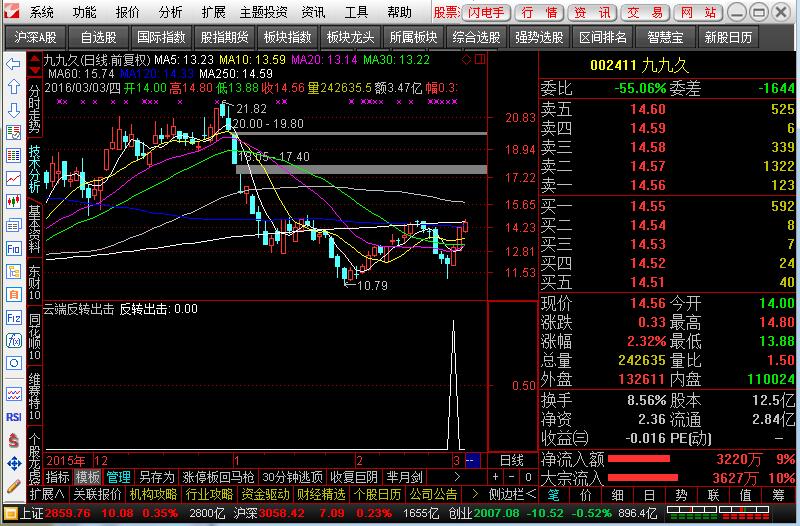Screen dimensions: 800x526
Task: Click the red diamond icon above chart
Action: (466, 60)
